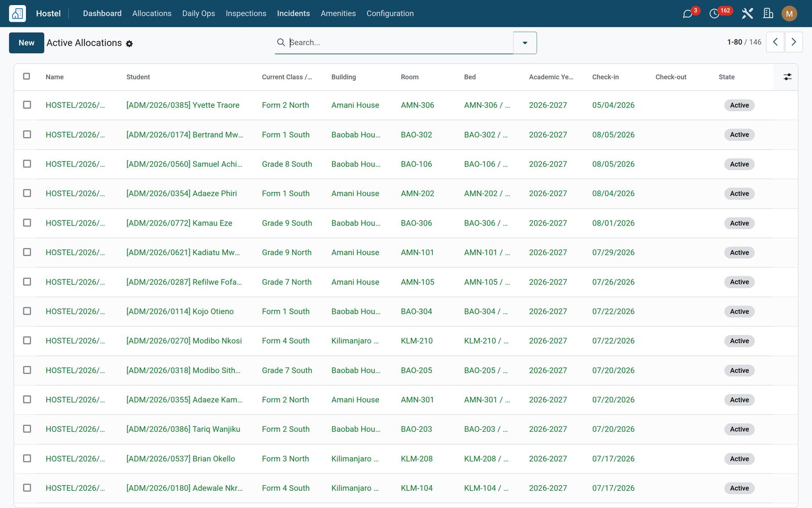Click the search magnifier icon
This screenshot has height=508, width=812.
pos(281,42)
